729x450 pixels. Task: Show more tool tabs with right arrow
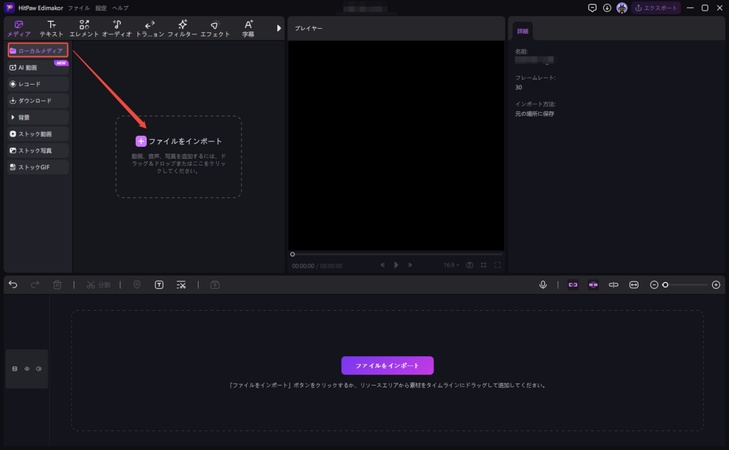click(278, 28)
